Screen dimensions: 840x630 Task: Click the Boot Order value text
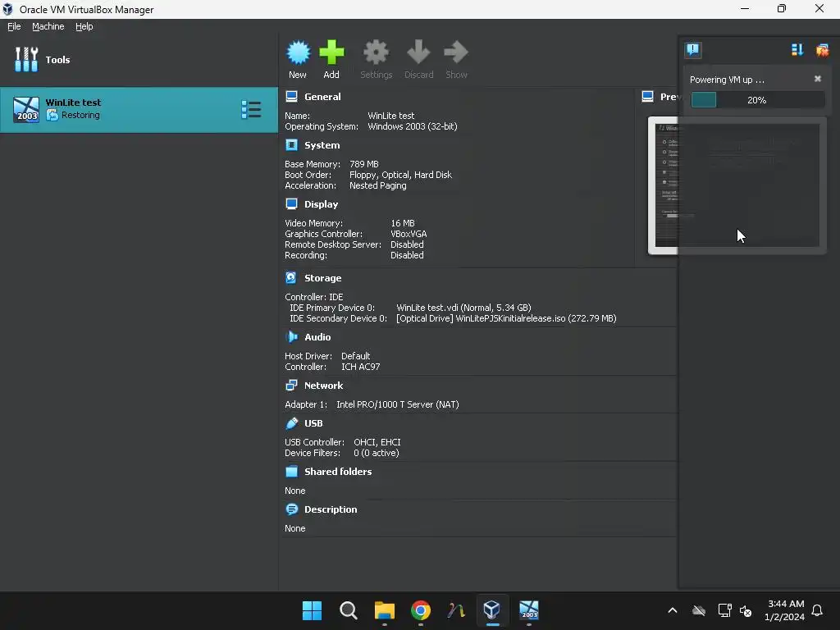[x=400, y=175]
